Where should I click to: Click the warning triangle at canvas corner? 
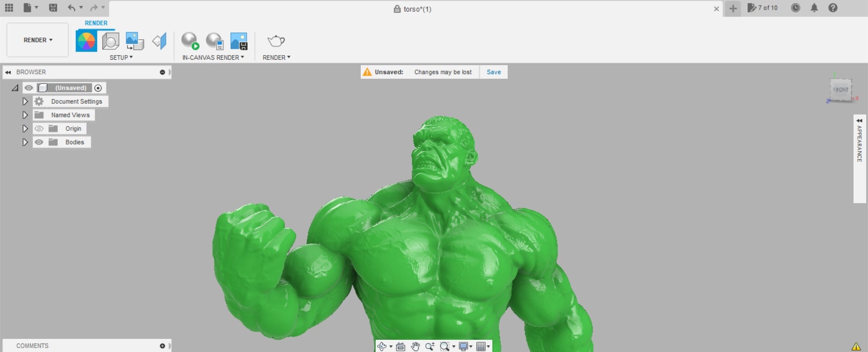(x=856, y=347)
